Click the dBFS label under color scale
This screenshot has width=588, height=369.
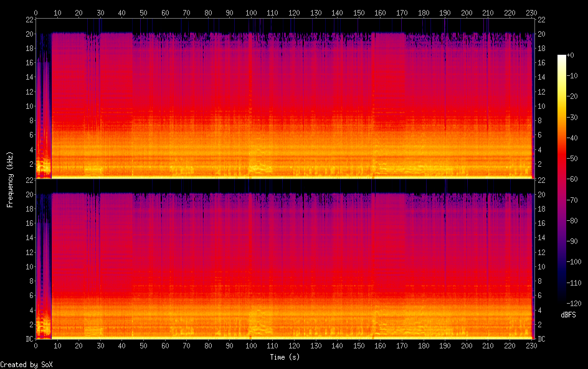tap(567, 315)
